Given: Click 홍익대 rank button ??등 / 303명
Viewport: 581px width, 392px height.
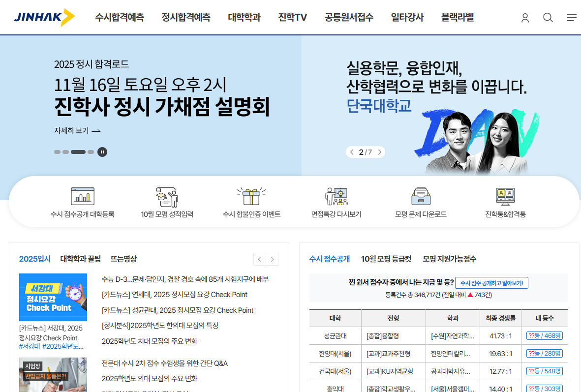Looking at the screenshot, I should [544, 388].
